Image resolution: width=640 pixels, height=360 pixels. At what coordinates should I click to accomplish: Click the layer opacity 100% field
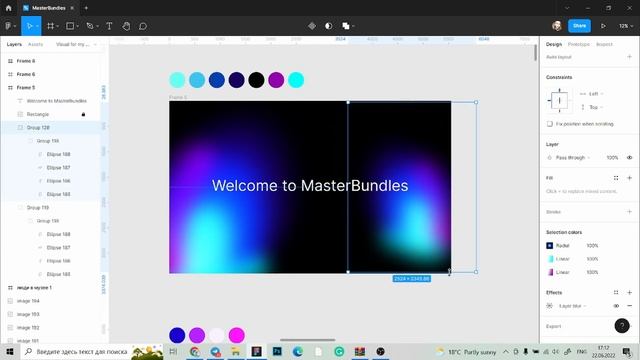612,158
